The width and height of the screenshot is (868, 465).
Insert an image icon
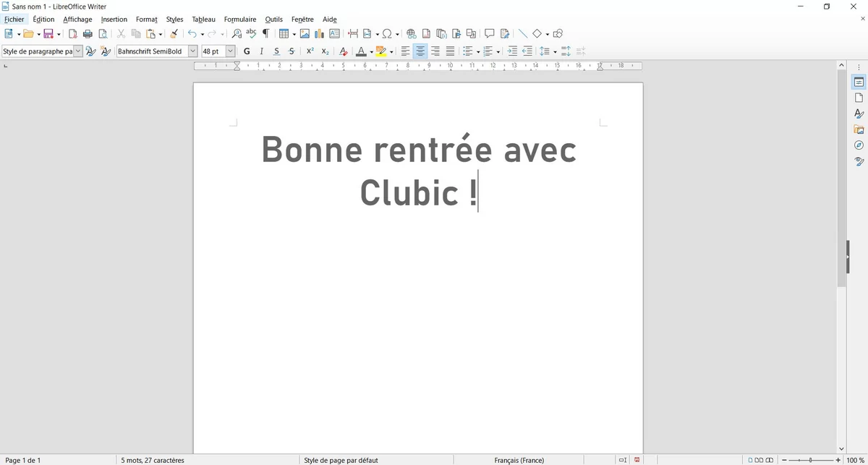305,34
